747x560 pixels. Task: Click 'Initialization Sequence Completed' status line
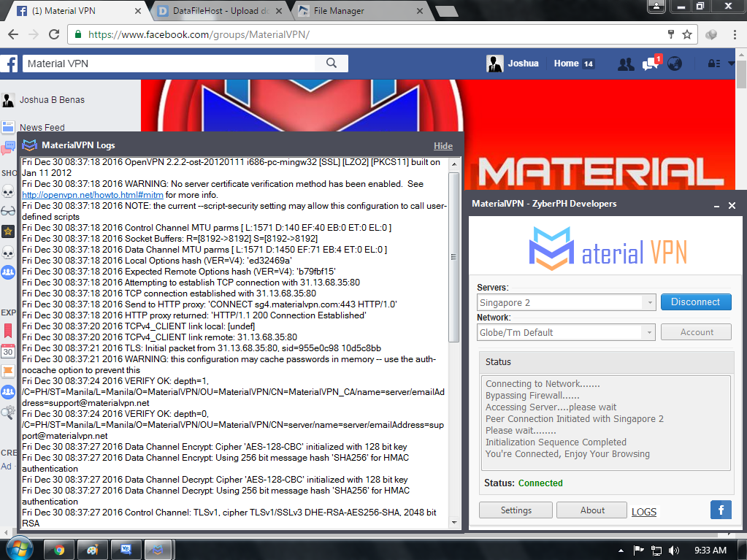pos(556,442)
